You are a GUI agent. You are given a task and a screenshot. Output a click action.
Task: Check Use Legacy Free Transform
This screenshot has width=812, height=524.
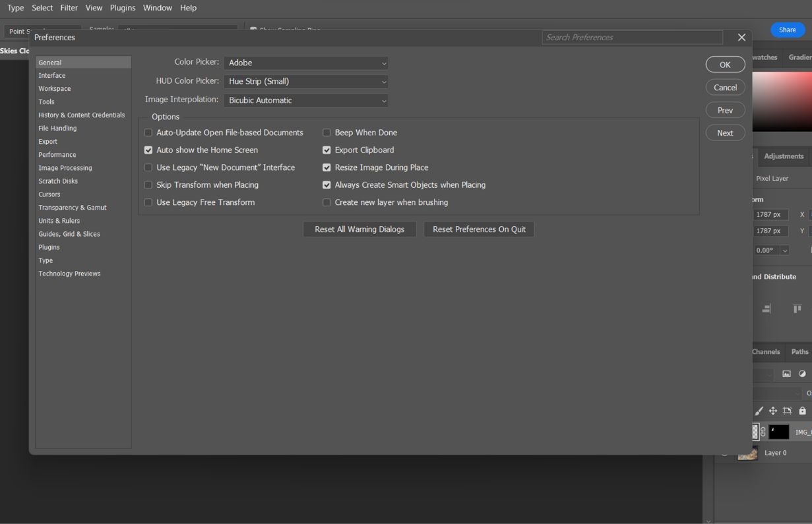click(148, 202)
